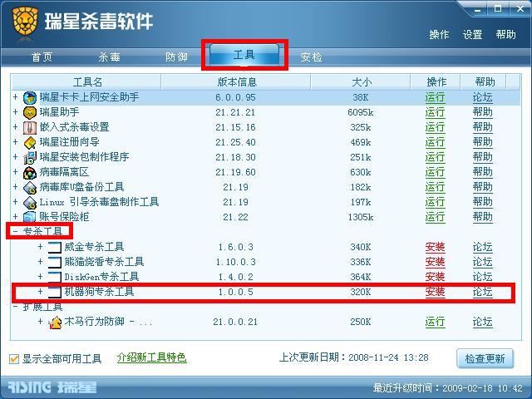Viewport: 532px width, 399px height.
Task: Expand the 木马行为防御 row
Action: [41, 322]
